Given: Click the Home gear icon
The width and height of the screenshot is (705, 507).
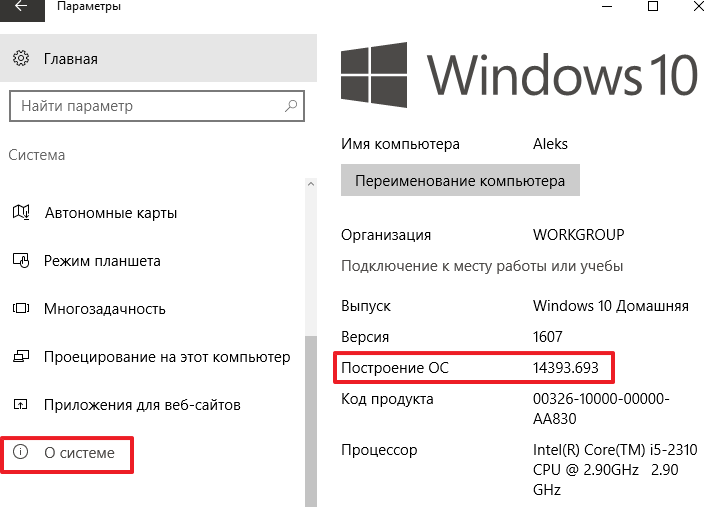Looking at the screenshot, I should coord(21,59).
